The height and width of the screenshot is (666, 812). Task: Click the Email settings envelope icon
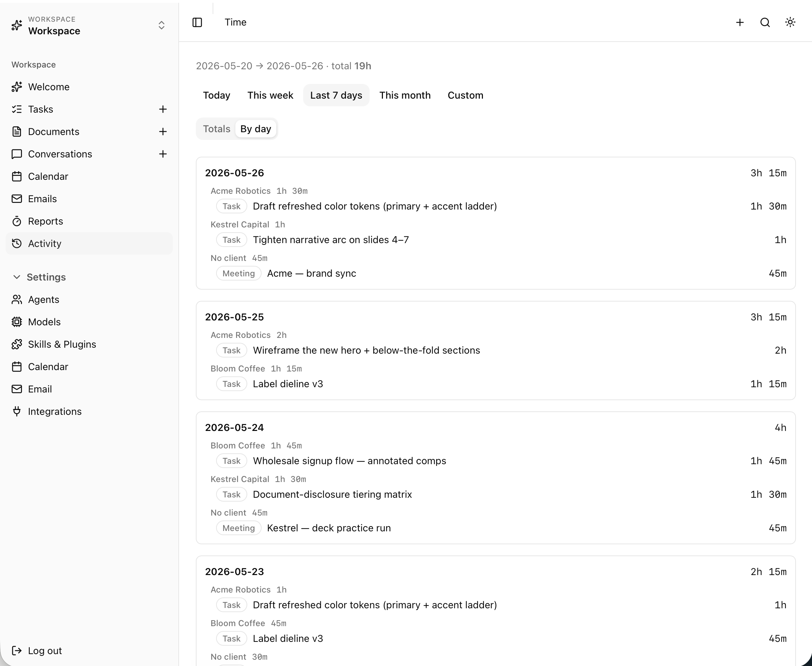[x=17, y=389]
